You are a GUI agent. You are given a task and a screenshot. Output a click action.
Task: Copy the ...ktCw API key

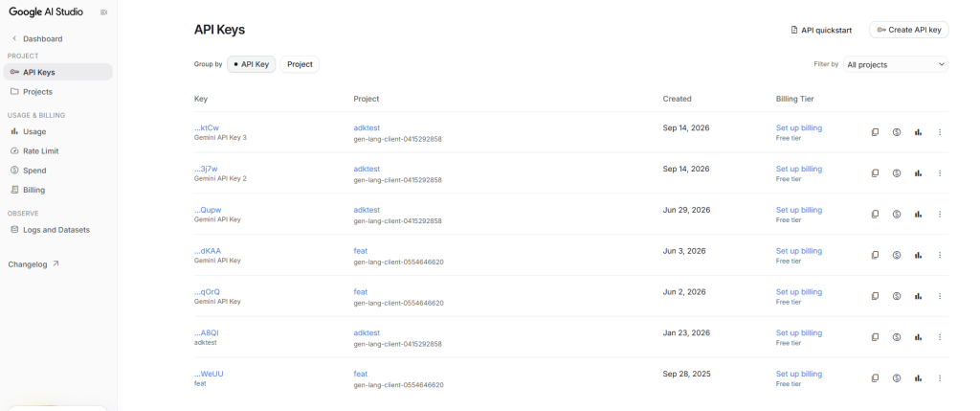(x=875, y=132)
